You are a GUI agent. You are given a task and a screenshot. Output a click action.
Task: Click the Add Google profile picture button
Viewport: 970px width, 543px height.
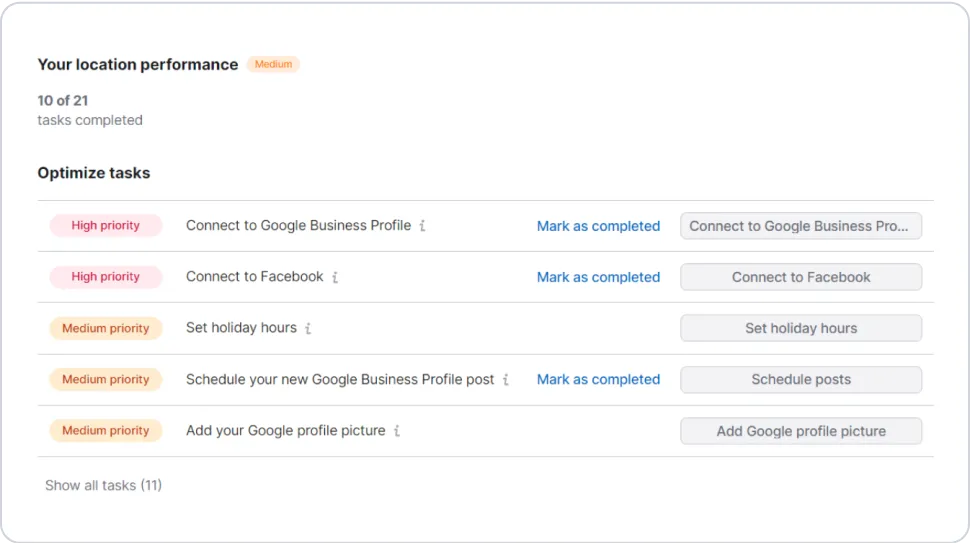pyautogui.click(x=801, y=431)
